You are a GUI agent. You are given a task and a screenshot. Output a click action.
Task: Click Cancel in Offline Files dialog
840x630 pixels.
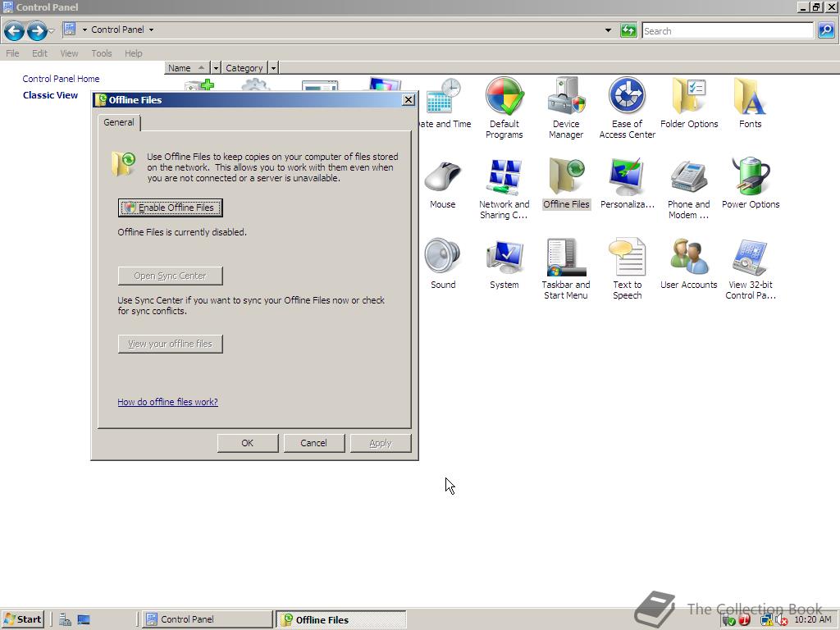(x=314, y=443)
